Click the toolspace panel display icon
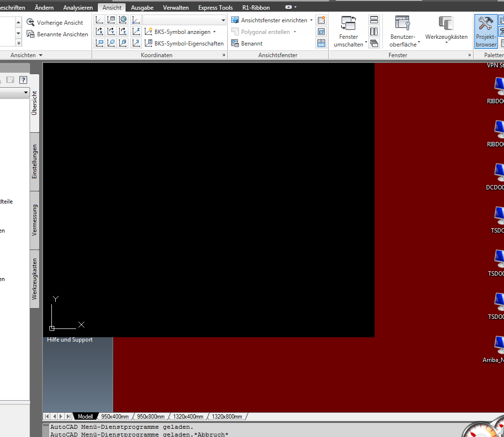 10,80
